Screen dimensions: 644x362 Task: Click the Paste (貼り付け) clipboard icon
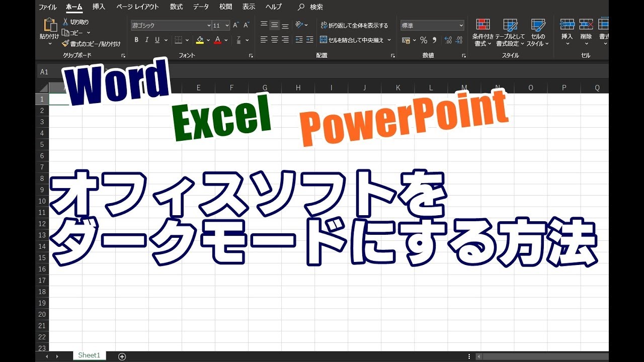coord(50,25)
